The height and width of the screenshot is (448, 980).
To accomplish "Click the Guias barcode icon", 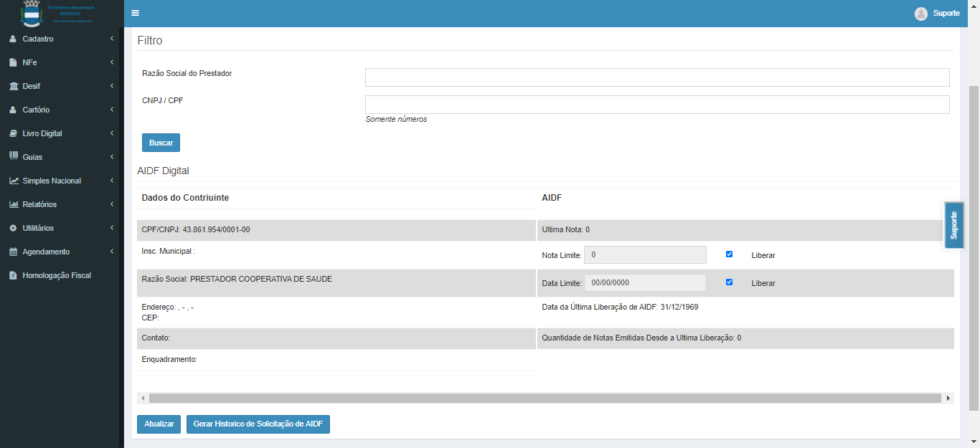I will click(14, 156).
